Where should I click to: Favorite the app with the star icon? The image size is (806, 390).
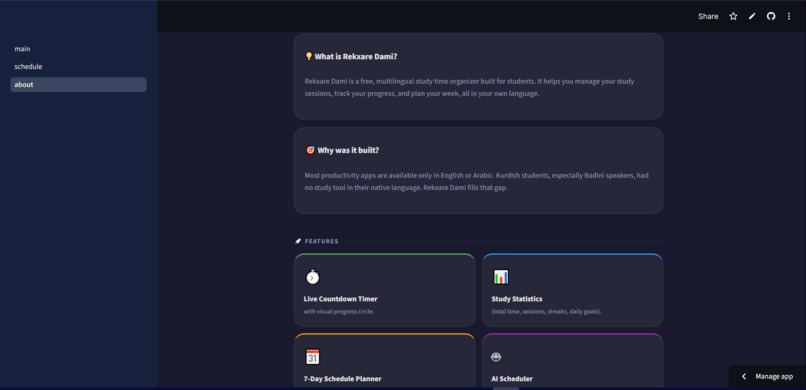[733, 16]
